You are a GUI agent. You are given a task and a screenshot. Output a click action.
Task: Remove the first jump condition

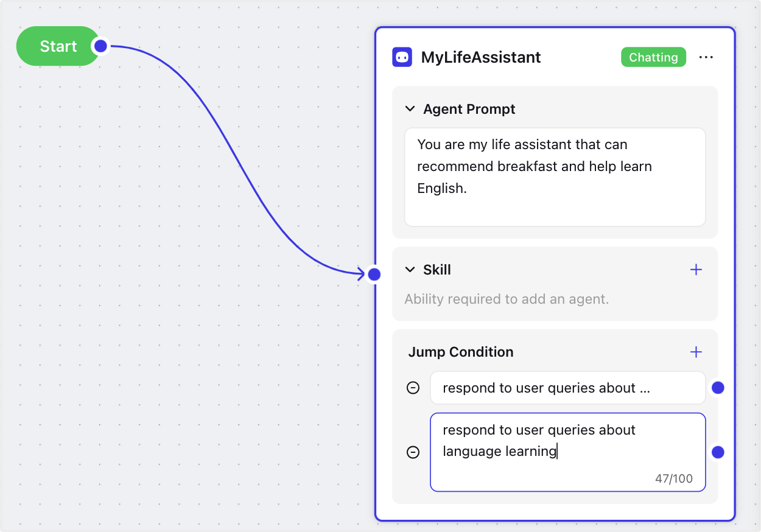tap(413, 388)
